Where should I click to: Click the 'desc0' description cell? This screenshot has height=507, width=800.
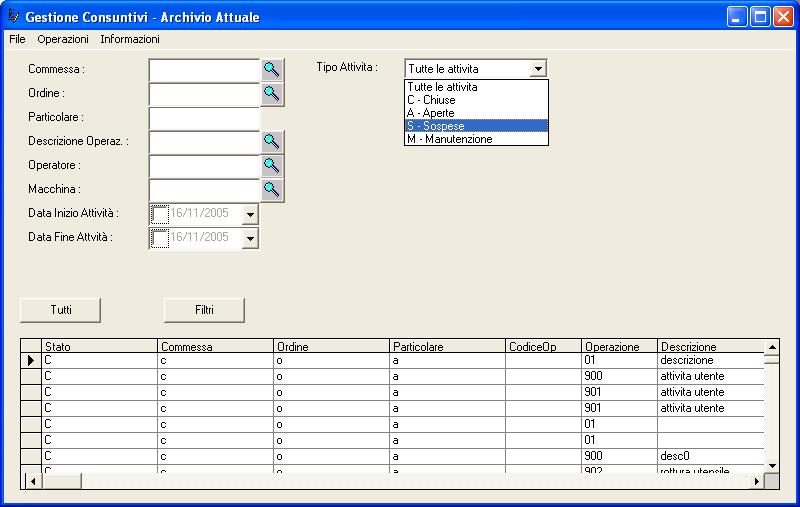click(x=711, y=456)
